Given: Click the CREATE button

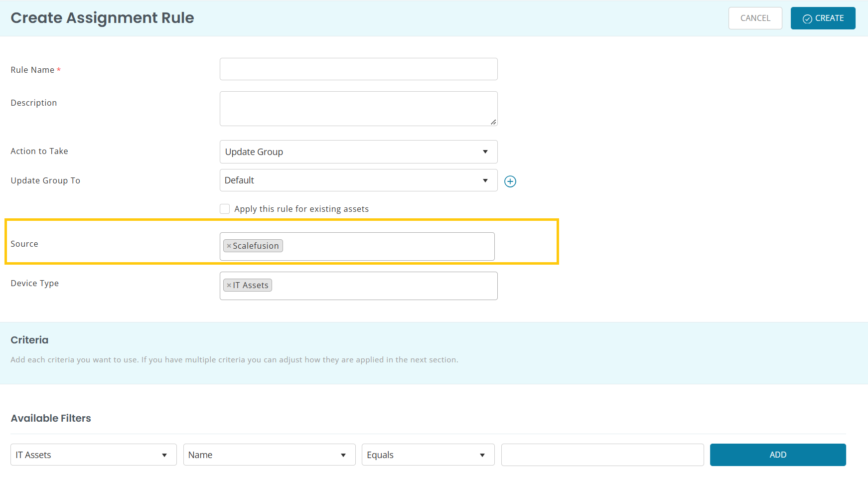Looking at the screenshot, I should click(x=823, y=18).
